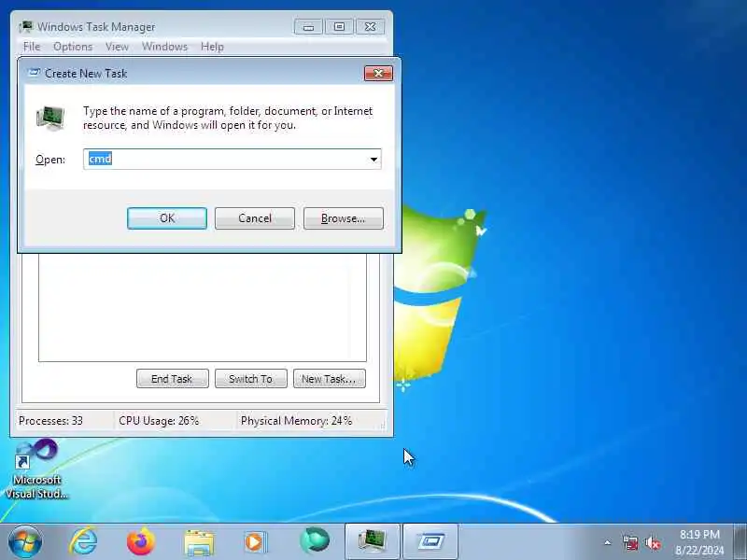This screenshot has width=747, height=560.
Task: Select the Task Manager taskbar button
Action: (372, 541)
